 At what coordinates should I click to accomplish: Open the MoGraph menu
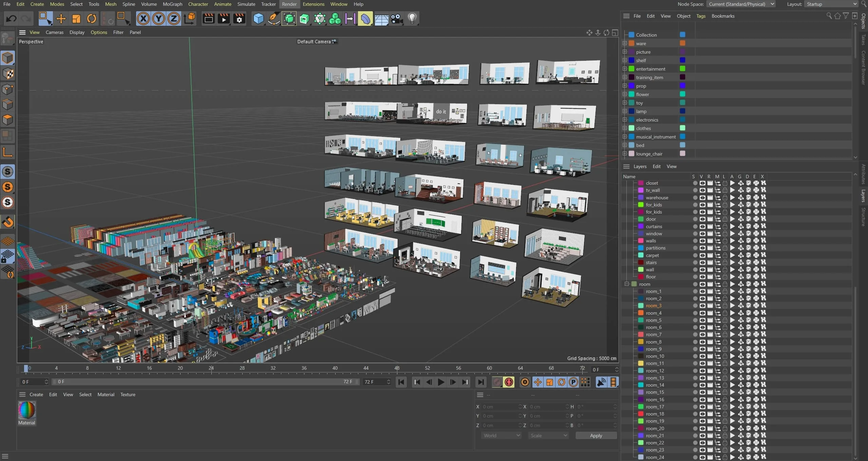[172, 4]
